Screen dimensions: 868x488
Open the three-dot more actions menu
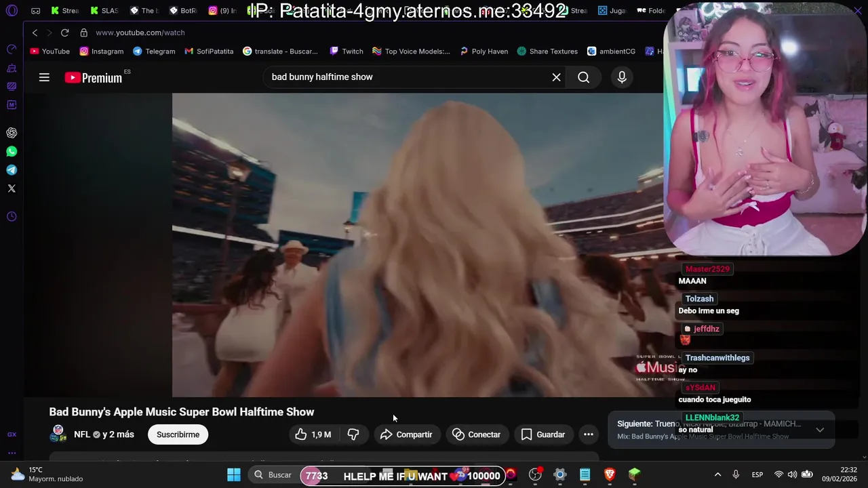[x=589, y=434]
